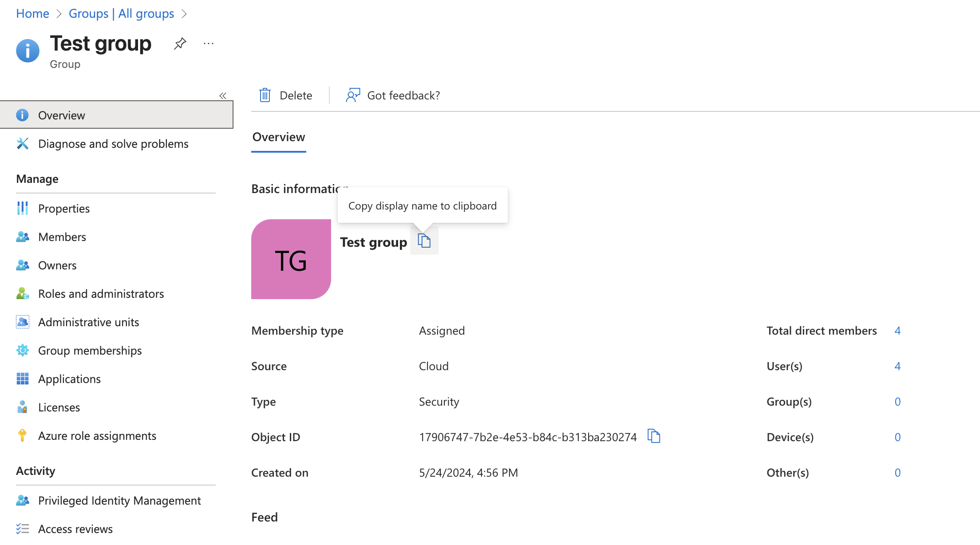Click the Licenses icon
Viewport: 980px width, 545px height.
23,407
